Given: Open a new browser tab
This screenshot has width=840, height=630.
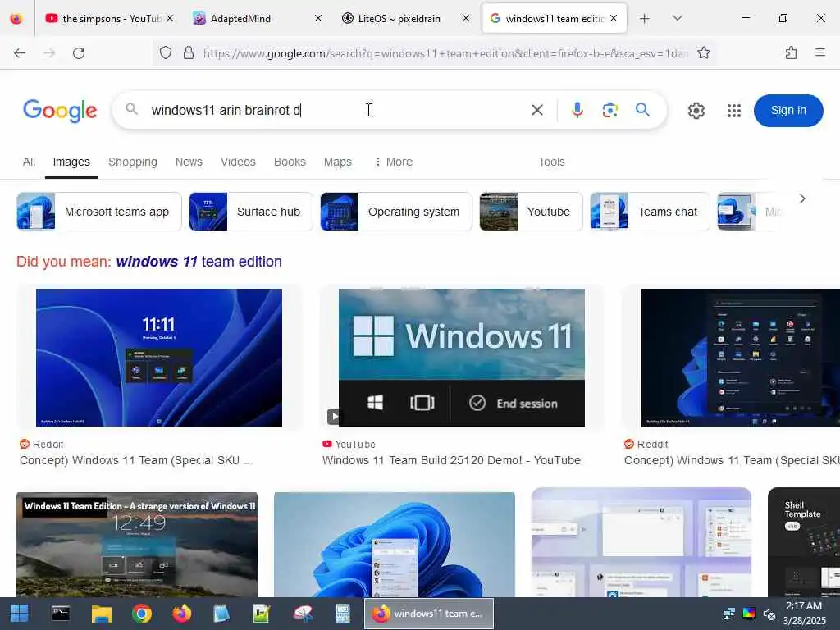Looking at the screenshot, I should point(645,19).
